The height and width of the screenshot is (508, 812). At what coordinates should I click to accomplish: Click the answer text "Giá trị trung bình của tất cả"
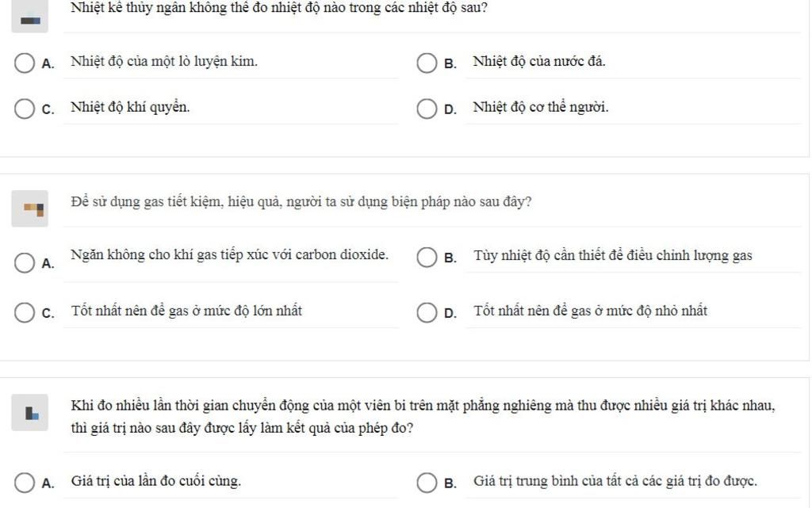click(615, 481)
